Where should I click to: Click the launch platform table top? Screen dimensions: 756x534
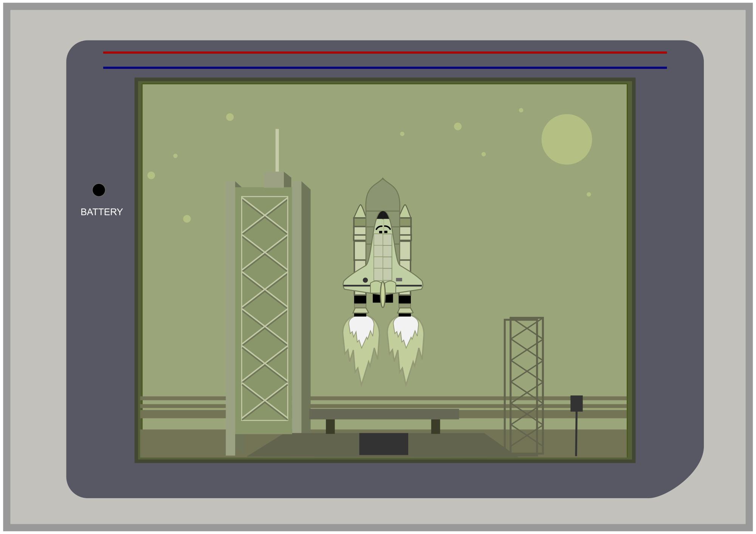point(384,414)
